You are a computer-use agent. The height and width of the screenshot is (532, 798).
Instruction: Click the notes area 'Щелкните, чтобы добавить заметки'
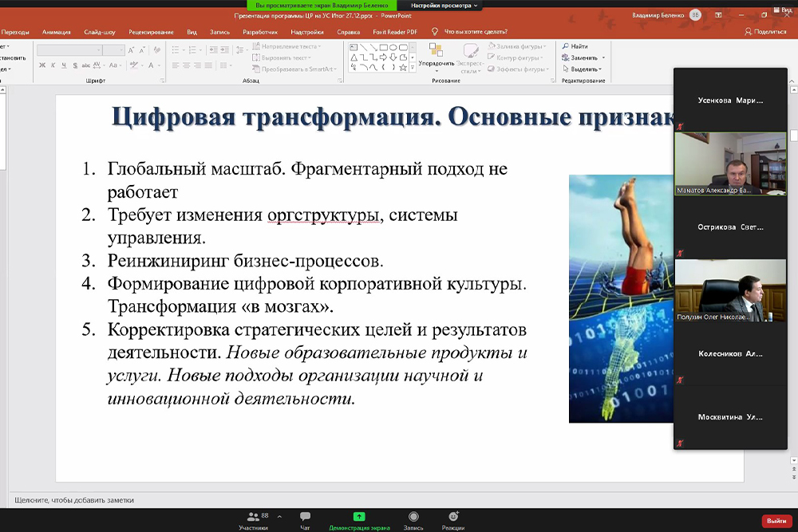click(x=74, y=500)
